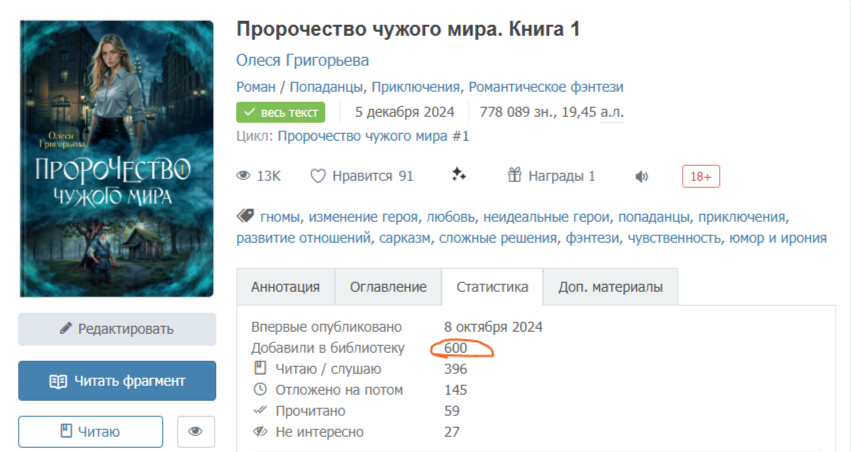The width and height of the screenshot is (851, 452).
Task: Open the любовь tag
Action: click(450, 217)
